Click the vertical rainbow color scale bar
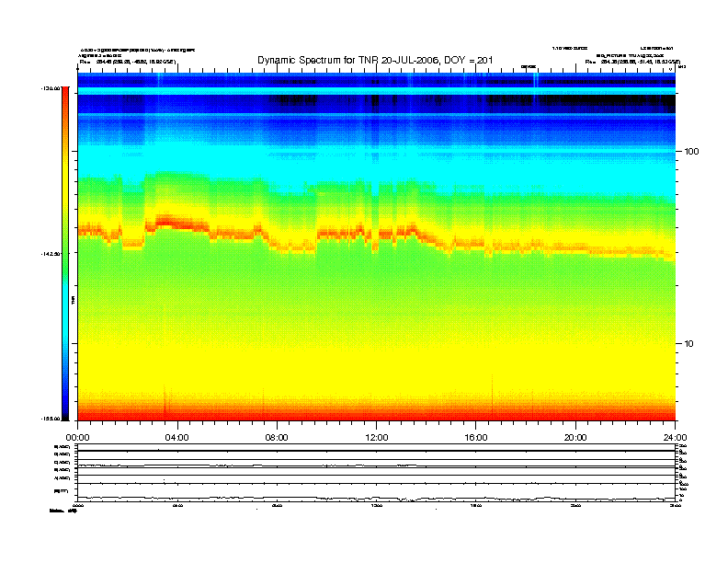 [65, 253]
